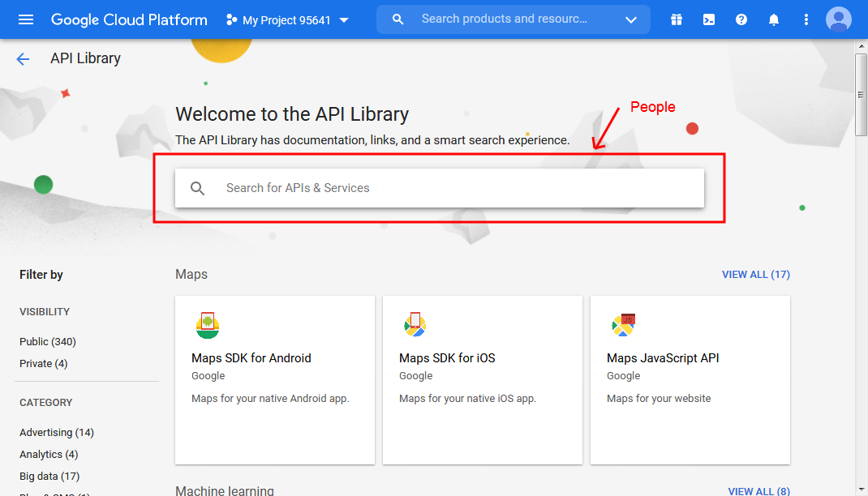This screenshot has width=868, height=496.
Task: Click the Maps JavaScript API icon
Action: pyautogui.click(x=623, y=324)
